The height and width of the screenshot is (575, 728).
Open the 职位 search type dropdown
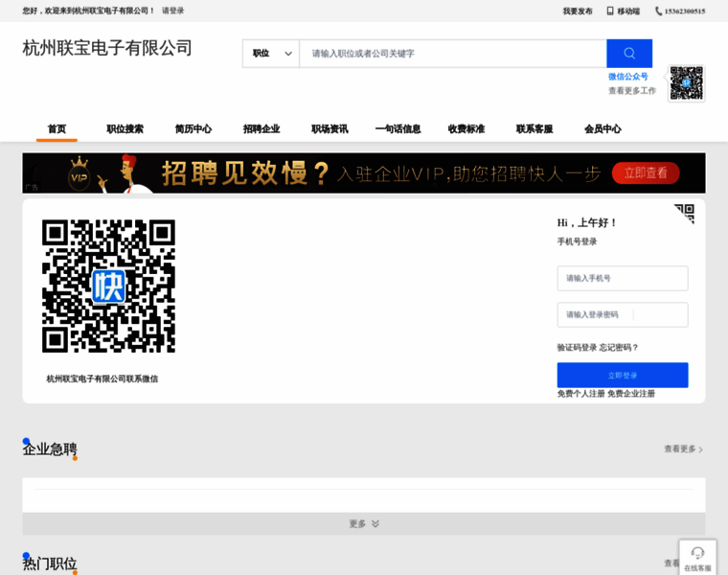[271, 54]
